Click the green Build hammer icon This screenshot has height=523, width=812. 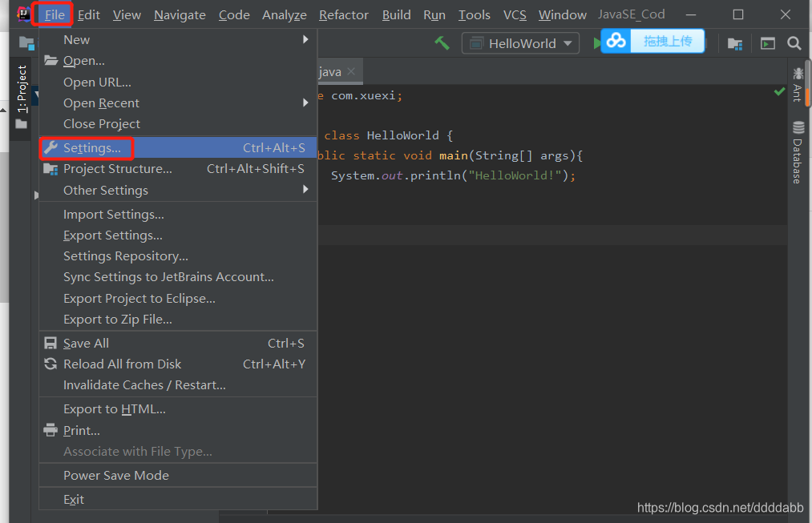coord(442,43)
